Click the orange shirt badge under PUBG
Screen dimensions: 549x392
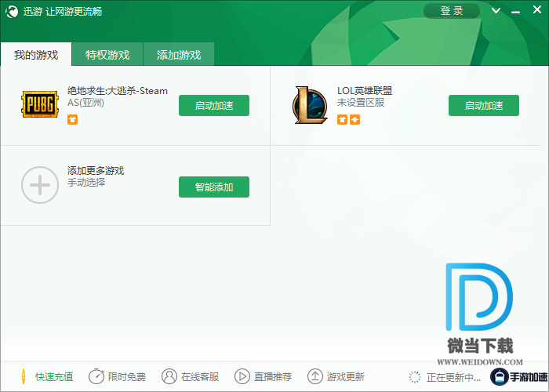(x=73, y=120)
